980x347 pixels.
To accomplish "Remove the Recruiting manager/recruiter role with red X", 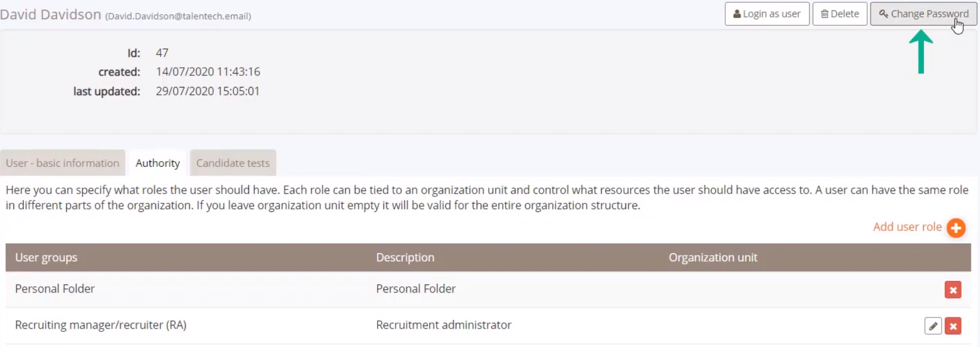I will [953, 326].
